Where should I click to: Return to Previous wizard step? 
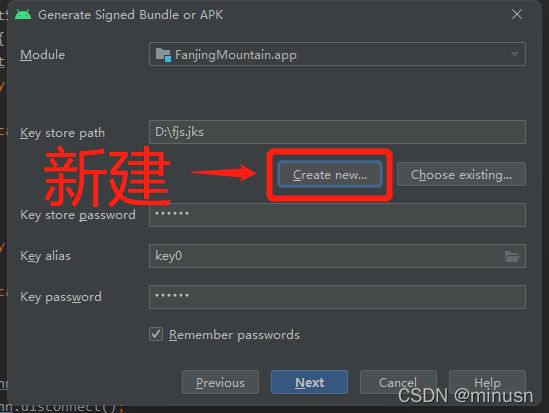point(220,382)
